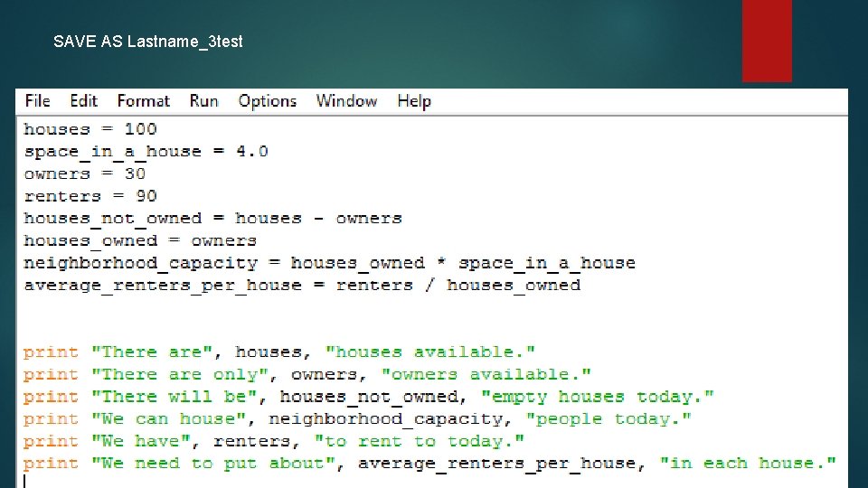Click the 'SAVE AS Lastname_3test' slide title

point(147,42)
